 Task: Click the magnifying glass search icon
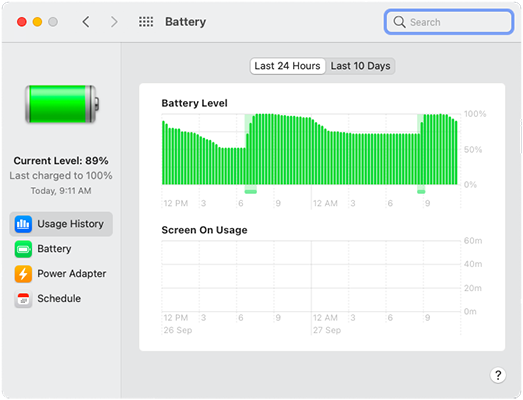399,22
